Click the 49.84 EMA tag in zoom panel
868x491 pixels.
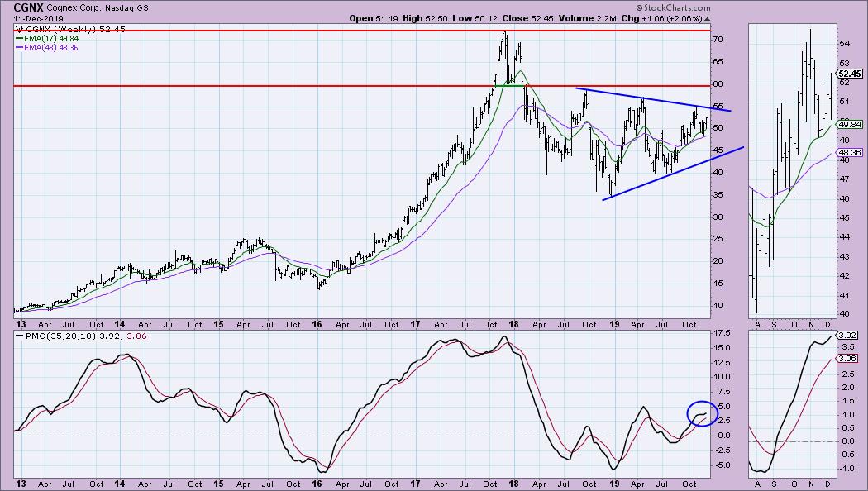851,125
